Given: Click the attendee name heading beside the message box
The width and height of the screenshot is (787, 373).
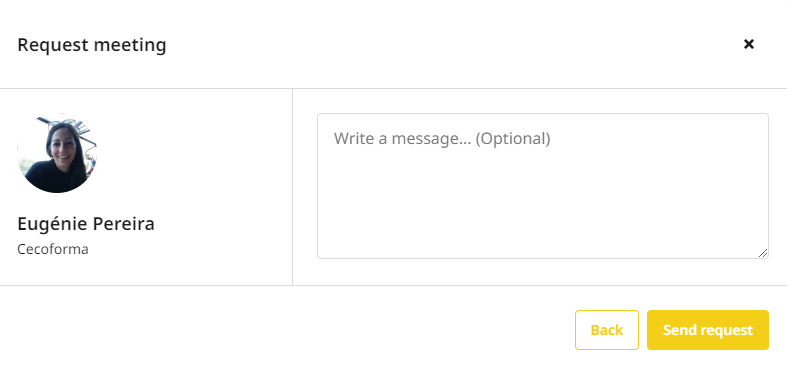Looking at the screenshot, I should [x=86, y=224].
